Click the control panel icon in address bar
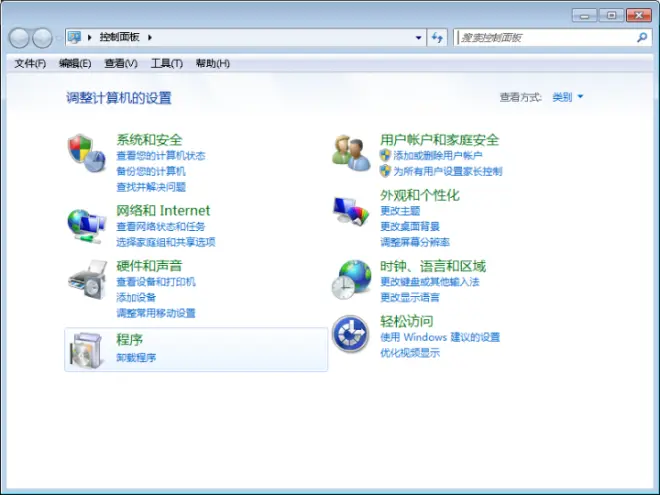This screenshot has width=660, height=495. (x=75, y=37)
